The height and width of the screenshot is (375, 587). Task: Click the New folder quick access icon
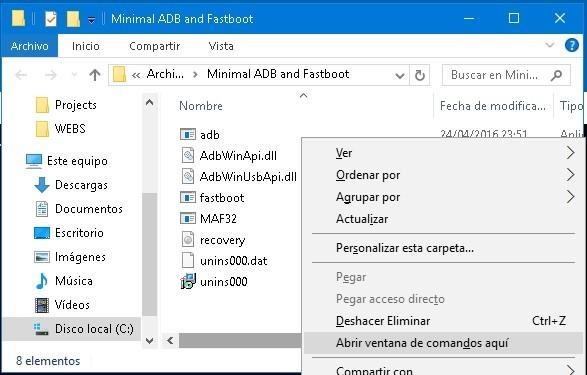tap(73, 19)
